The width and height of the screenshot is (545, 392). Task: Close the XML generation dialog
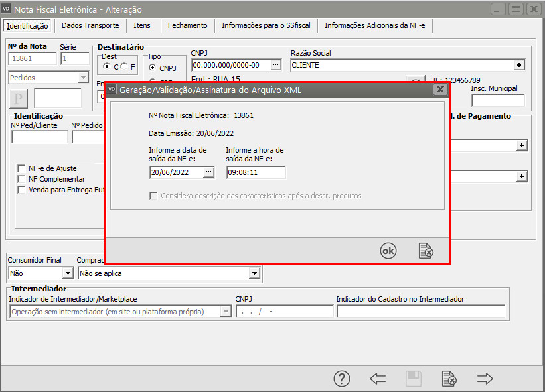pyautogui.click(x=439, y=90)
